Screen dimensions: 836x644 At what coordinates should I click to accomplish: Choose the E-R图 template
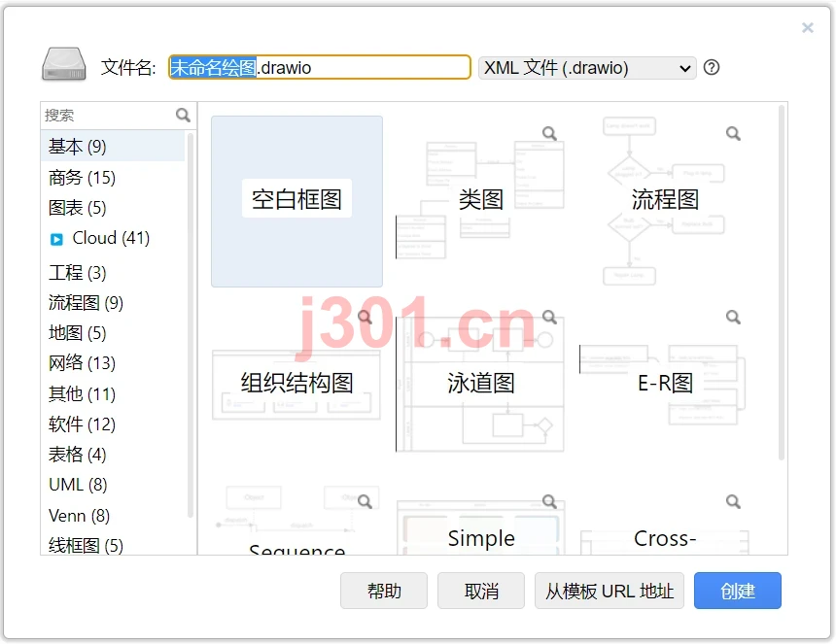click(665, 385)
